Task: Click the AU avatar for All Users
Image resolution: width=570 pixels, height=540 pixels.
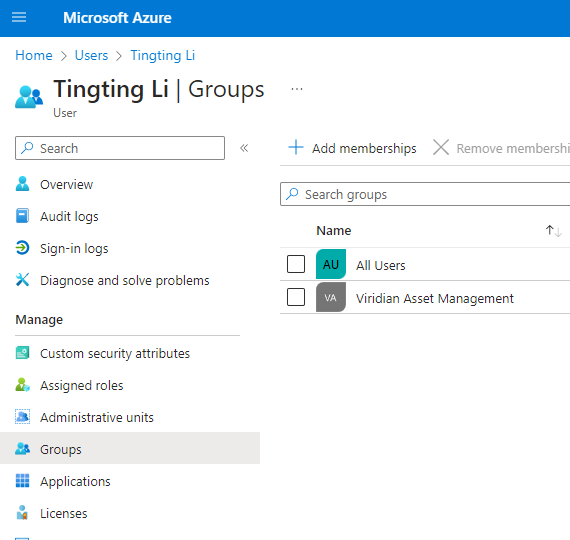Action: pos(331,264)
